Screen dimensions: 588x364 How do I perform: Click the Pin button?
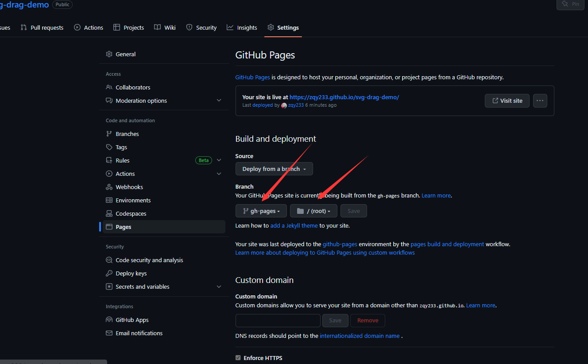[x=570, y=4]
